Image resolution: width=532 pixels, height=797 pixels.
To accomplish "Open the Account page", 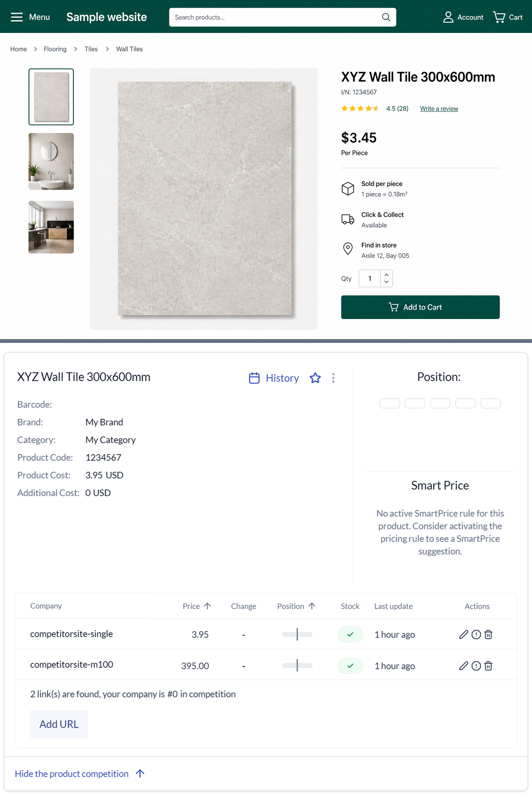I will point(463,17).
